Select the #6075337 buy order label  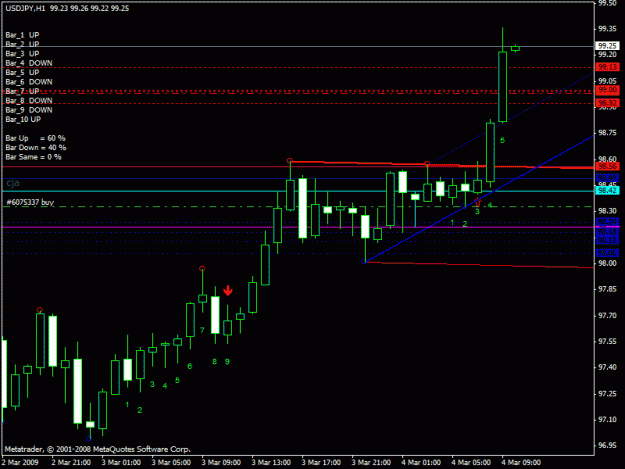click(30, 202)
